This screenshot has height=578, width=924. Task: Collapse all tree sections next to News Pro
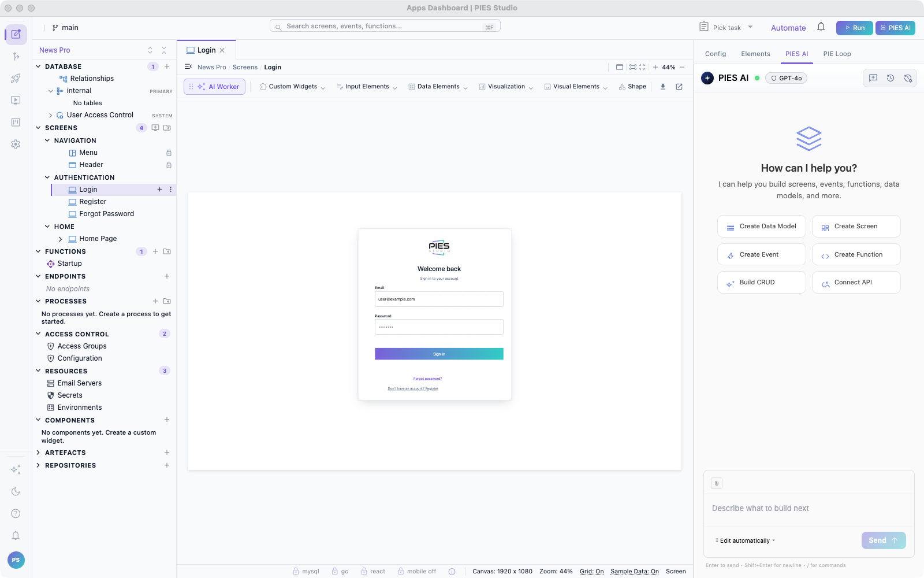pyautogui.click(x=164, y=50)
